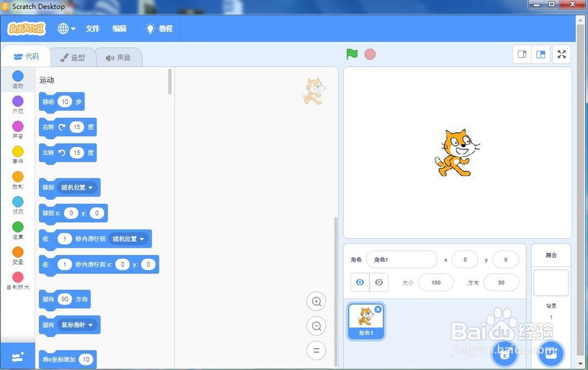Click seconds field in 滑行到 随机位置 block

point(65,239)
